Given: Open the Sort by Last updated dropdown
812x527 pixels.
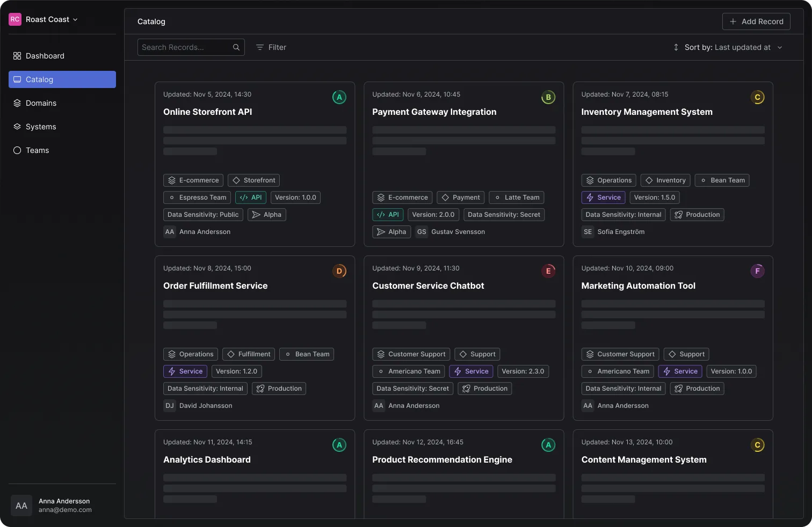Looking at the screenshot, I should pyautogui.click(x=728, y=47).
